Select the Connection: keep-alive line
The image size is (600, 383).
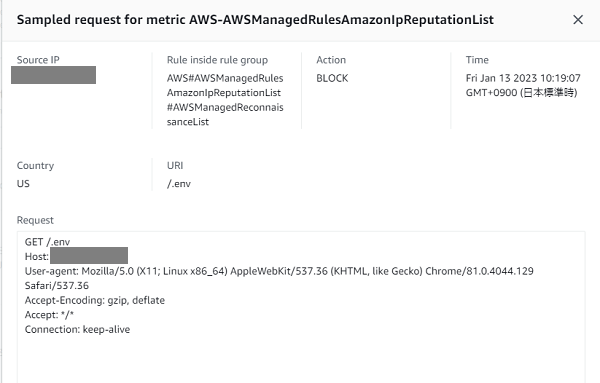pyautogui.click(x=77, y=329)
